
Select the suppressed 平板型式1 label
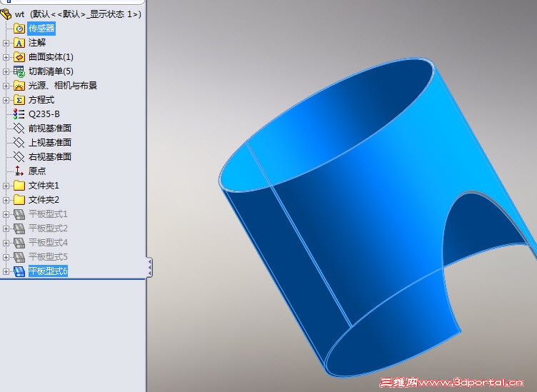tap(48, 214)
